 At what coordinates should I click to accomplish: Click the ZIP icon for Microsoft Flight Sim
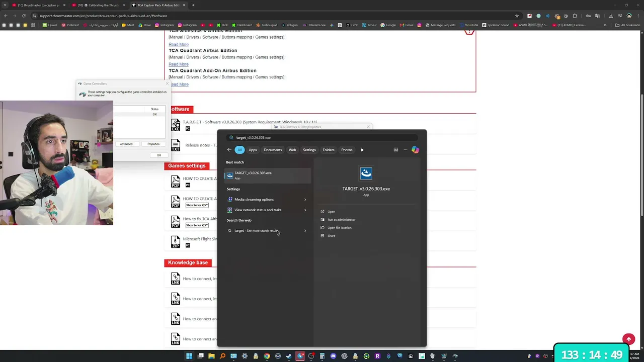pos(175,242)
